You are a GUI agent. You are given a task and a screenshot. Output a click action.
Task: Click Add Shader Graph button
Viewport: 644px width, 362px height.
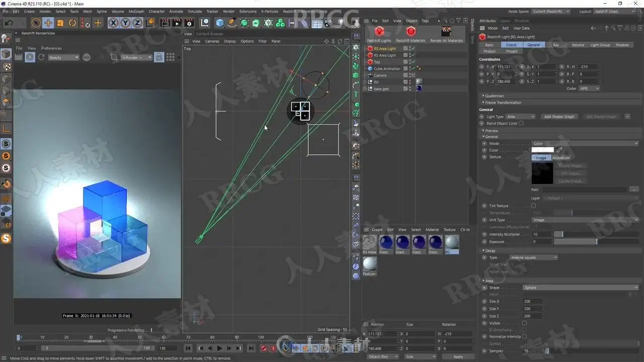559,117
